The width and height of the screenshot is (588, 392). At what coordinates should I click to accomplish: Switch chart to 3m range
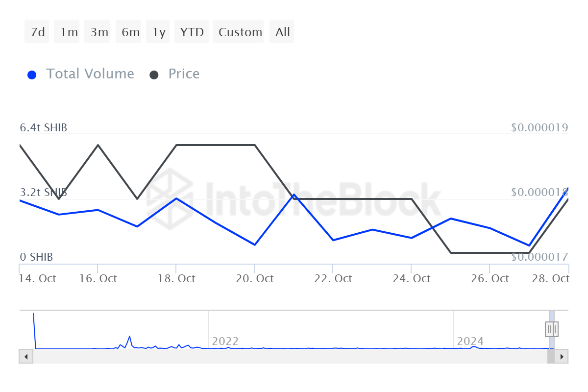99,32
